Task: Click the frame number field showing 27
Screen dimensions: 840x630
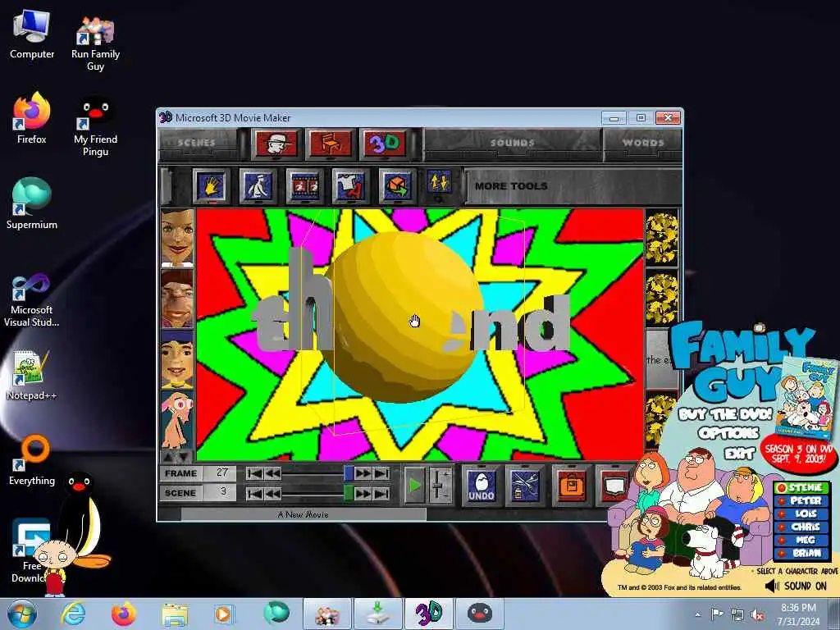Action: [221, 473]
